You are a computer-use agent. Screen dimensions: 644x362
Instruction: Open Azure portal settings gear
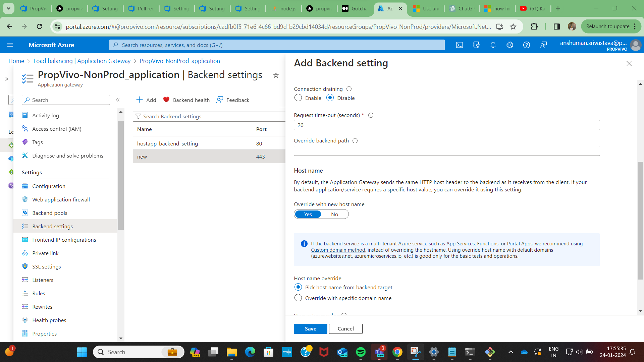point(510,45)
